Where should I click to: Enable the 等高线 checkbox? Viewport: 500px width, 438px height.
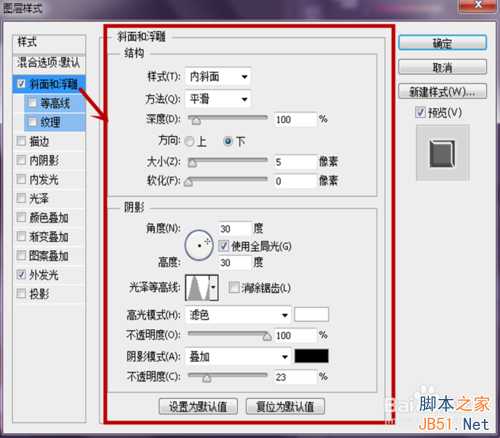(32, 103)
